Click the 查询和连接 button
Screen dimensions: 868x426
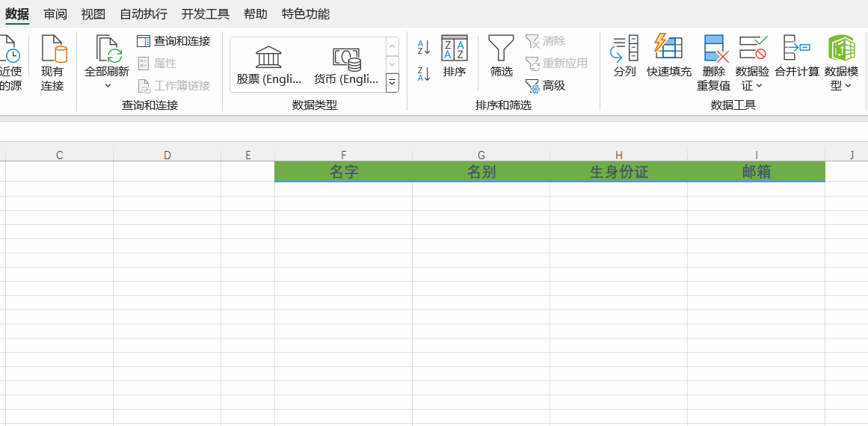(173, 41)
